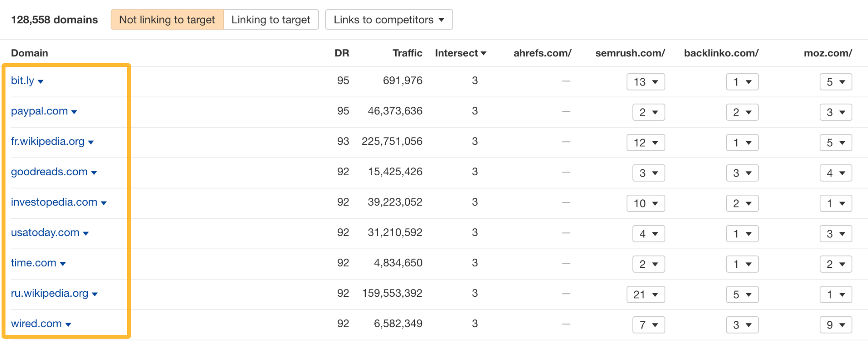Image resolution: width=868 pixels, height=345 pixels.
Task: Open the wired.com domain link
Action: point(36,323)
